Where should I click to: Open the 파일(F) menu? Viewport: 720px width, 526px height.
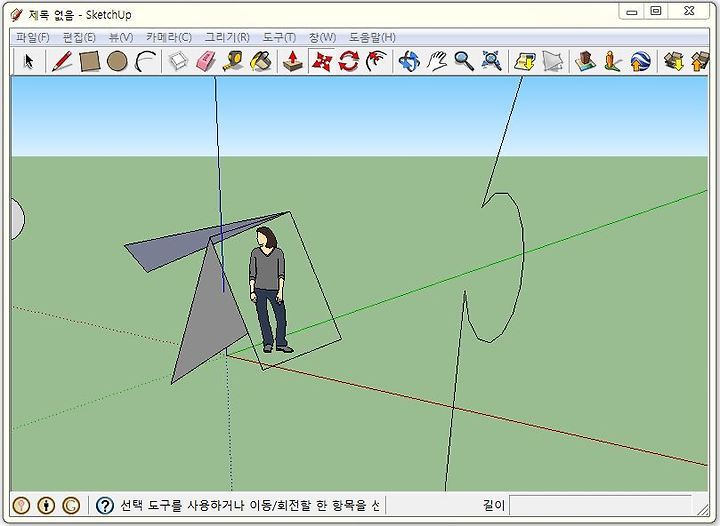(33, 37)
